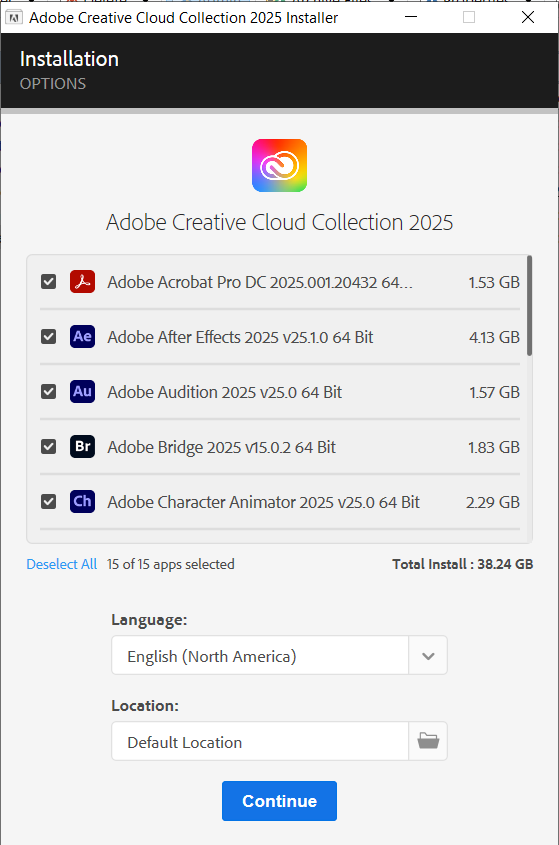Click the Audition Au icon

[x=82, y=392]
